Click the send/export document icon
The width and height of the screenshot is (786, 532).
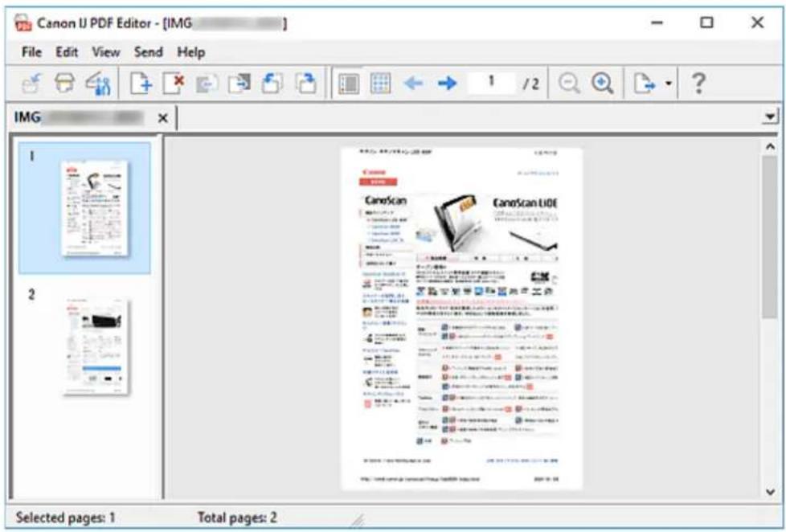click(644, 84)
